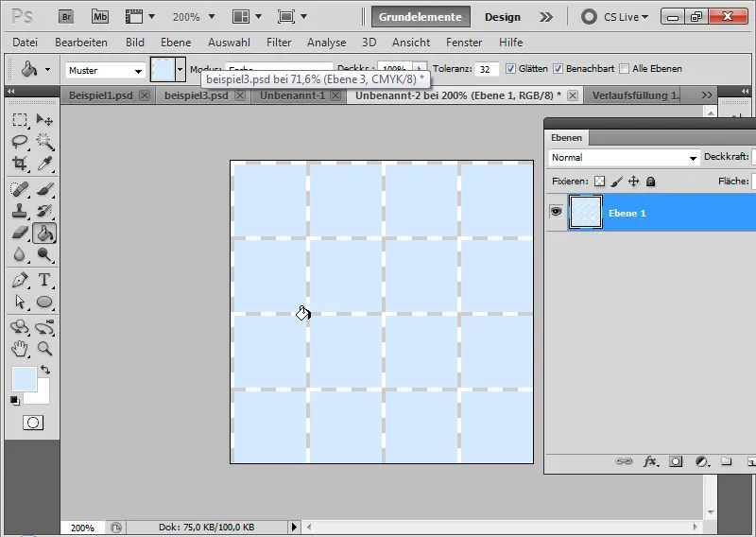Select the Pen tool

[x=20, y=280]
